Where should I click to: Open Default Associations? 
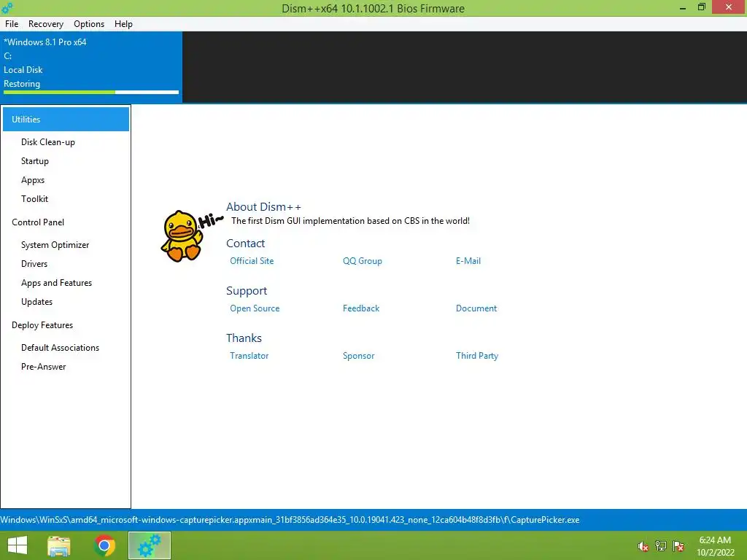pos(60,348)
